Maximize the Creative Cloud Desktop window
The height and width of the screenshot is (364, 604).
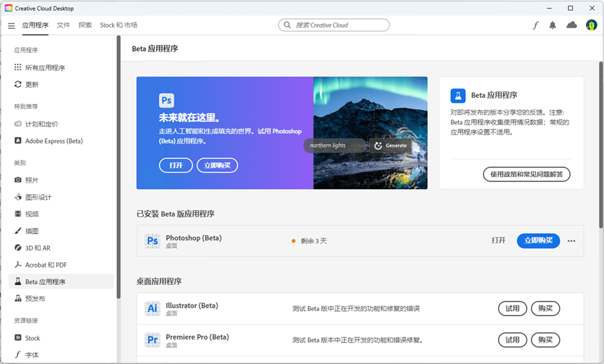570,8
